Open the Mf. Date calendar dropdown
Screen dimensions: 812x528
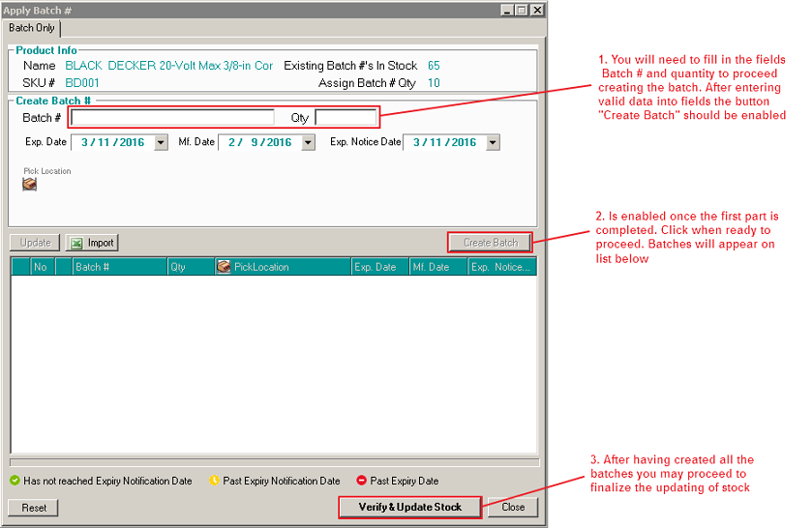[x=308, y=142]
